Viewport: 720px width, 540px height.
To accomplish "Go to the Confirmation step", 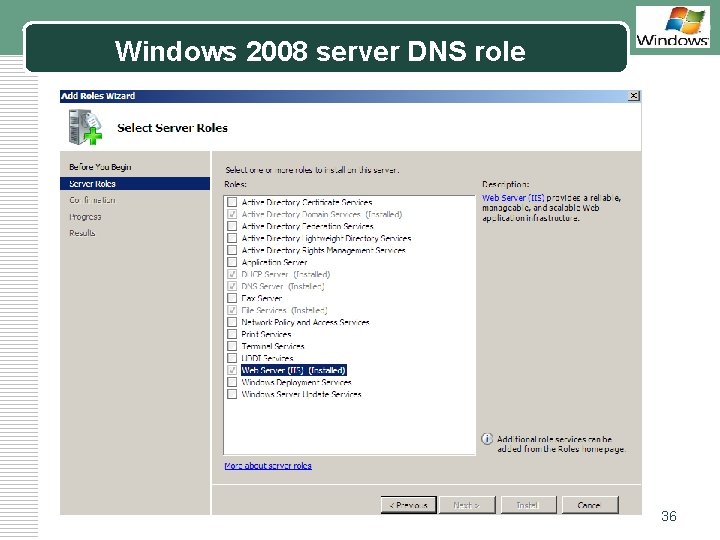I will [x=92, y=200].
